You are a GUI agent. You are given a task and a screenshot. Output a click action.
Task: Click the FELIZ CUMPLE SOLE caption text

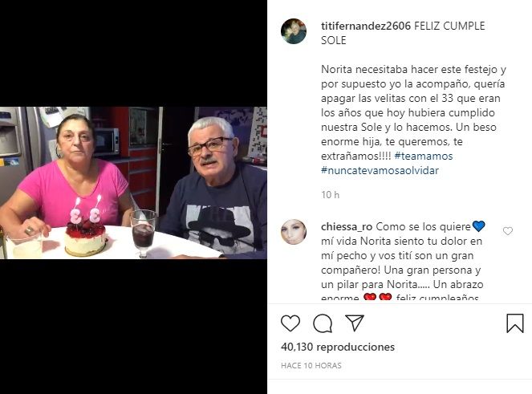tap(403, 33)
